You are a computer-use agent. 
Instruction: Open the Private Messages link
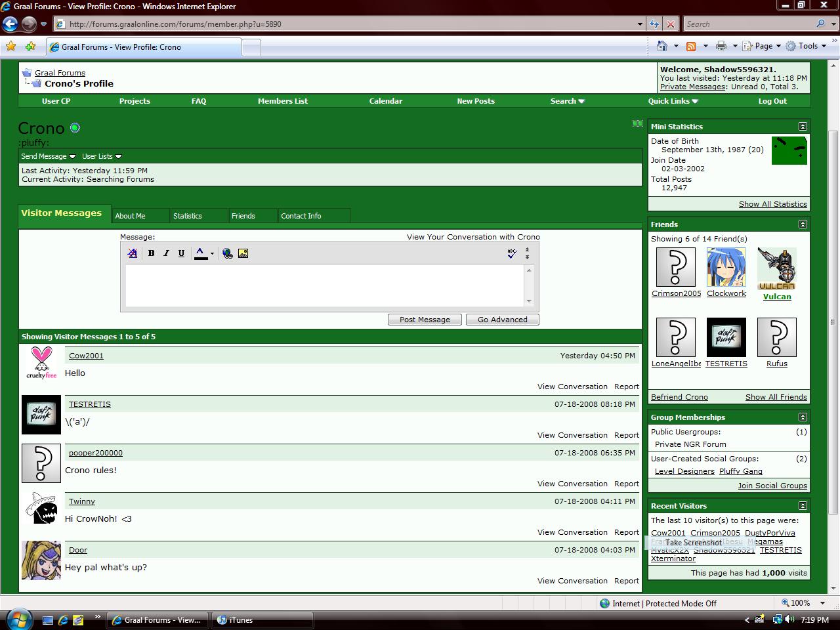(693, 87)
